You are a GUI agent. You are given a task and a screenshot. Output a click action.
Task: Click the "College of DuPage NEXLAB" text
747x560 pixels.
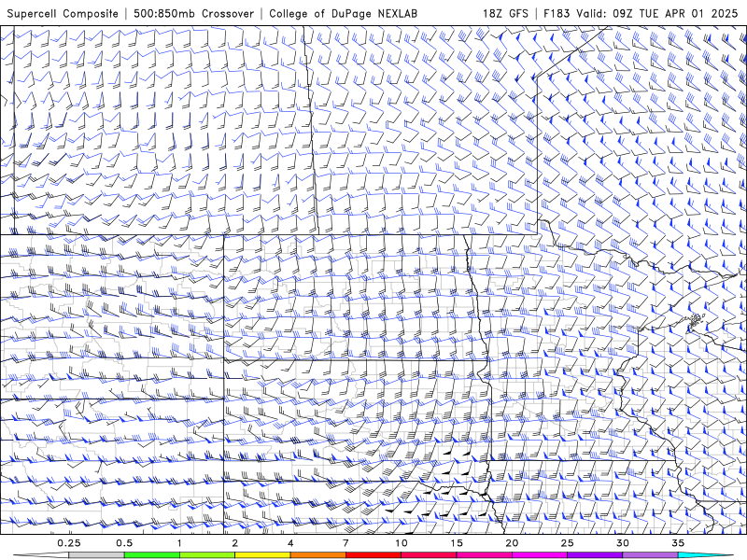pyautogui.click(x=343, y=13)
